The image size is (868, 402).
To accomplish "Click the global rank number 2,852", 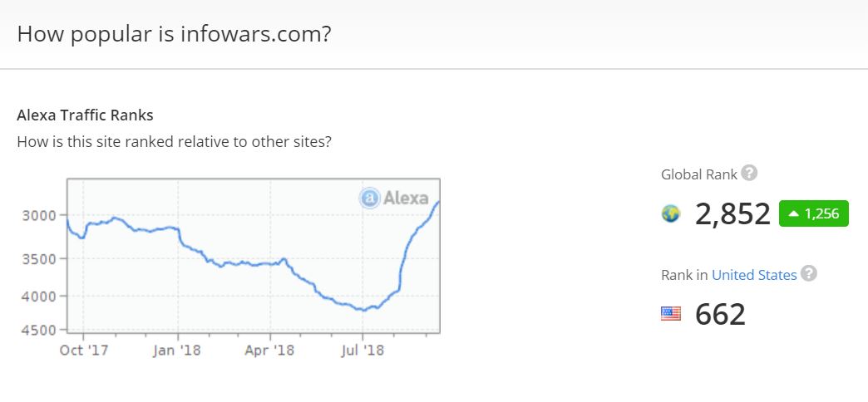I will (732, 214).
